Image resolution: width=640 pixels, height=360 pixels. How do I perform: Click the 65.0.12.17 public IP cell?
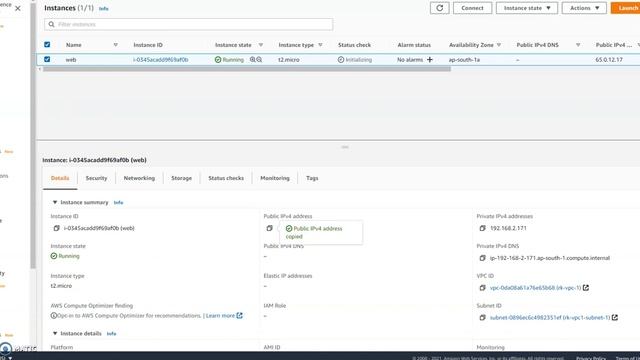(x=609, y=60)
